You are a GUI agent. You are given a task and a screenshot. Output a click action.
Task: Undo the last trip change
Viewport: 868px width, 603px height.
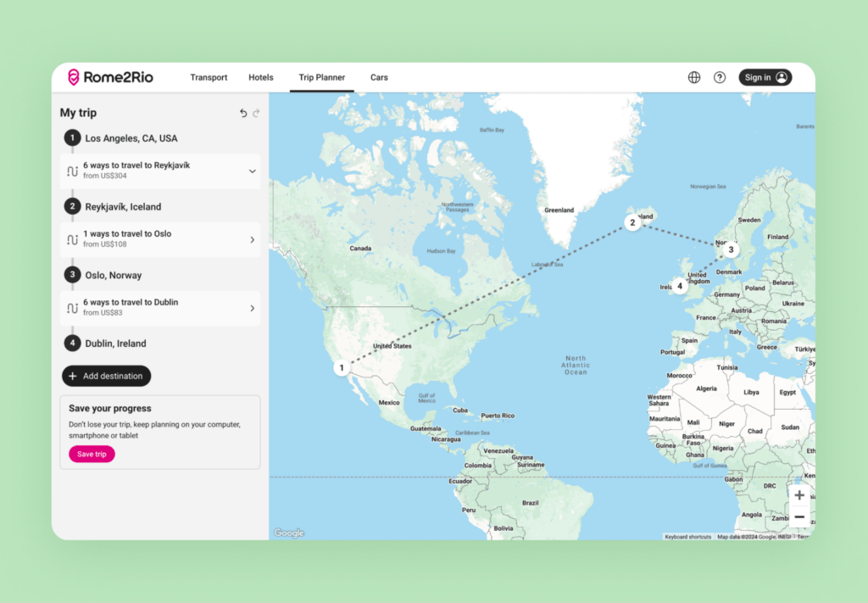[x=243, y=113]
